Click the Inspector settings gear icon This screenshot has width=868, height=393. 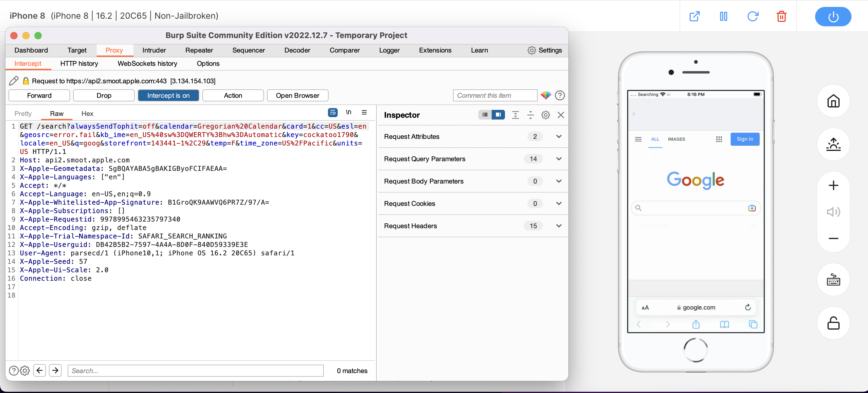coord(546,115)
